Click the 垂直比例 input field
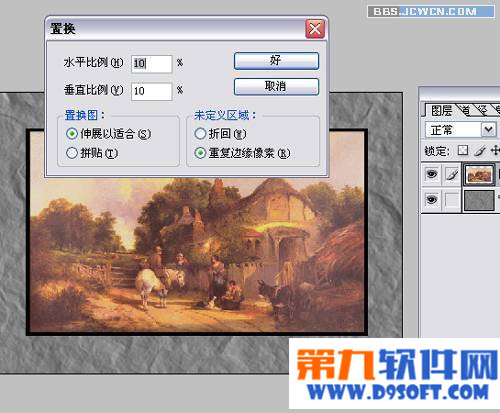 [152, 91]
